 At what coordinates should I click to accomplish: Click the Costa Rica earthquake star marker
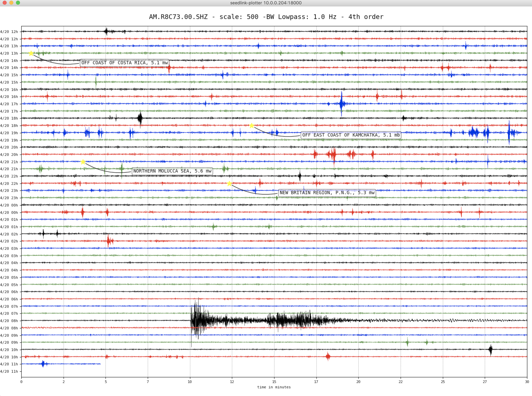pyautogui.click(x=31, y=53)
